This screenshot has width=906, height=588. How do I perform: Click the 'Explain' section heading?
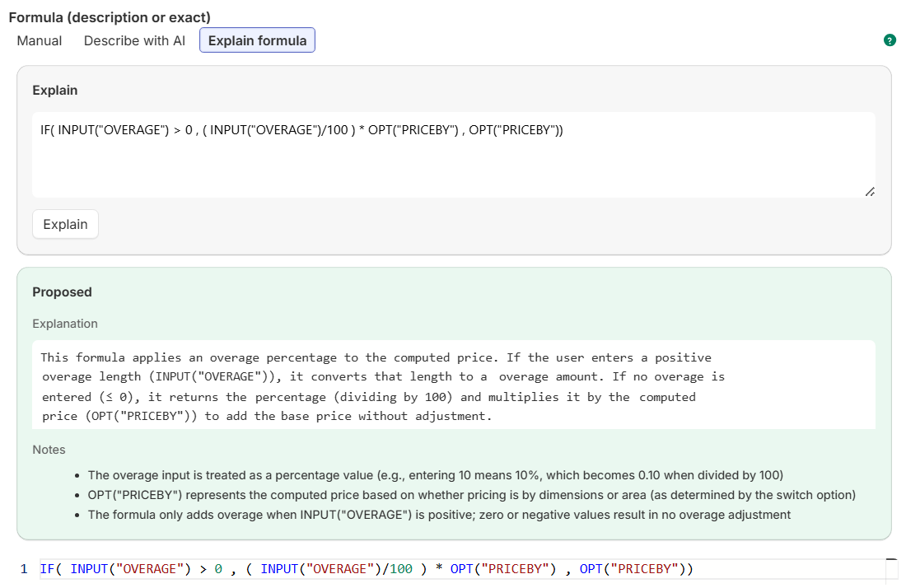pos(55,91)
